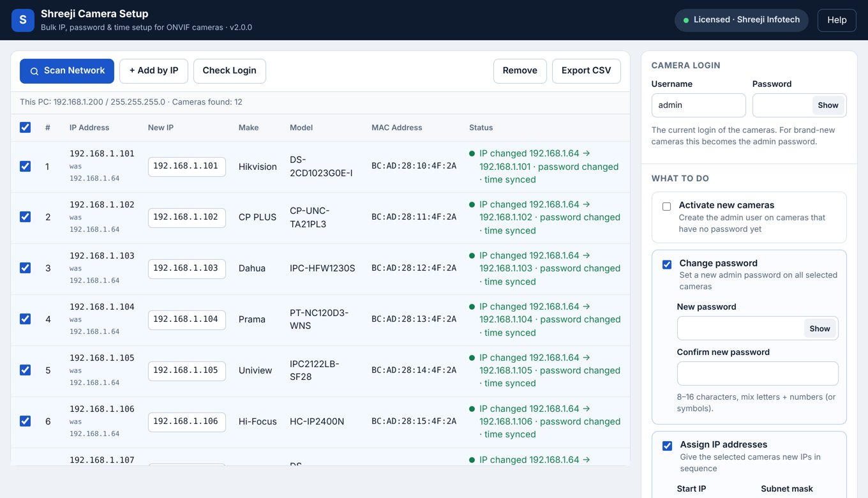Click the MAC Address column header
868x498 pixels.
coord(396,128)
